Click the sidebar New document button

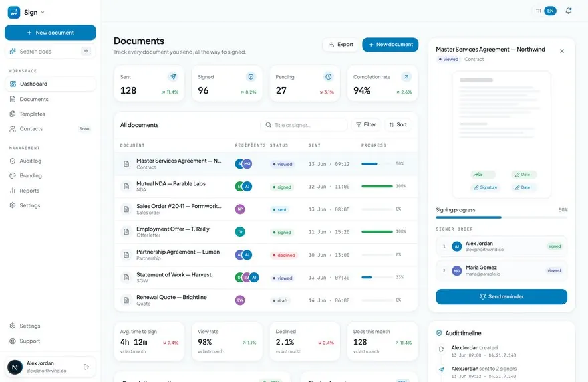pyautogui.click(x=50, y=33)
